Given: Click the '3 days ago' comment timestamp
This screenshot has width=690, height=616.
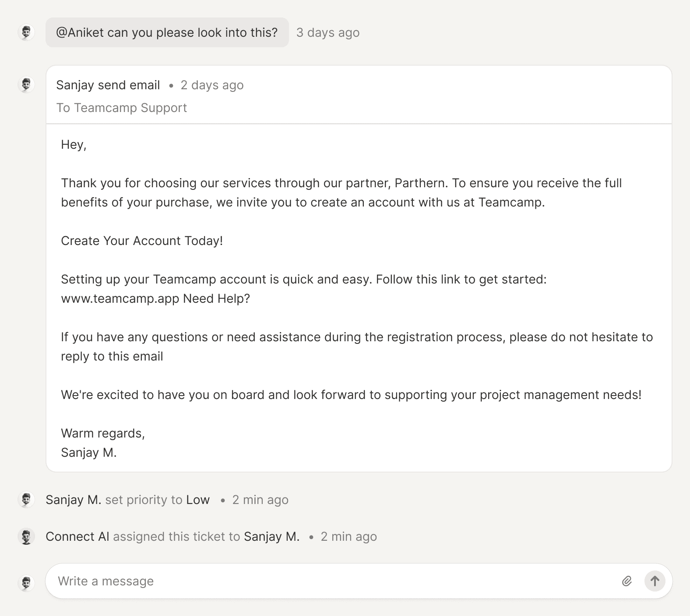Looking at the screenshot, I should 328,32.
